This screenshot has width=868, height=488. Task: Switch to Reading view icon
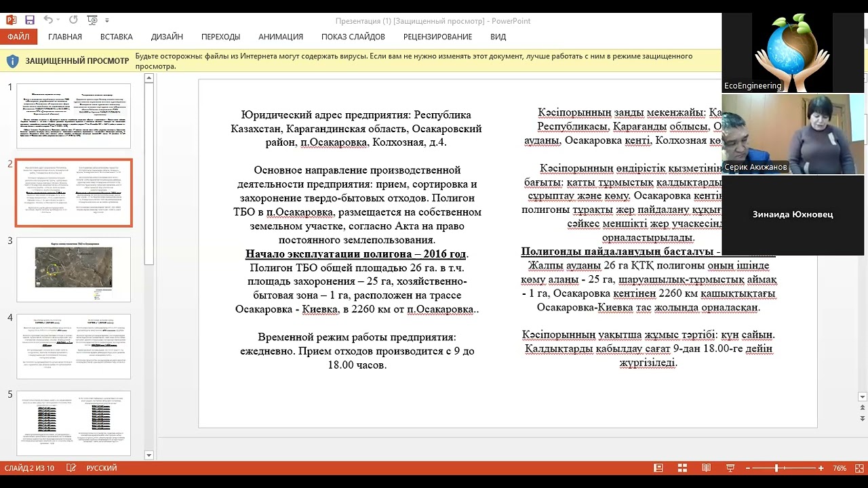tap(706, 468)
